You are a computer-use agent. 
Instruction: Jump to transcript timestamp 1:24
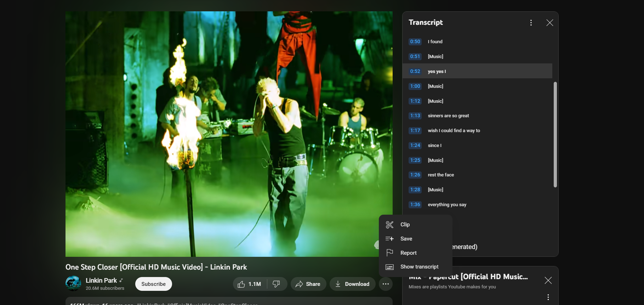415,145
